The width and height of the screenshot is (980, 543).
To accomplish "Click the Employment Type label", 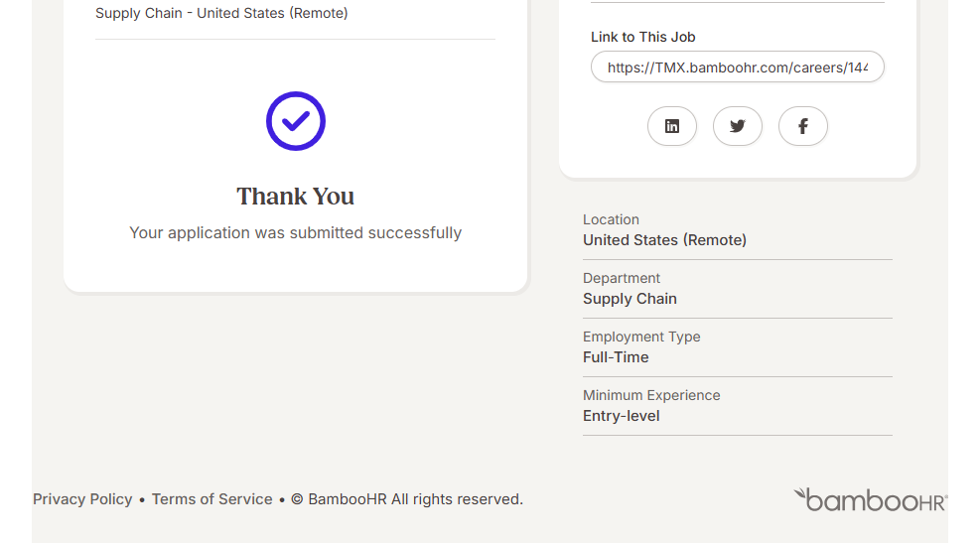I will (641, 337).
